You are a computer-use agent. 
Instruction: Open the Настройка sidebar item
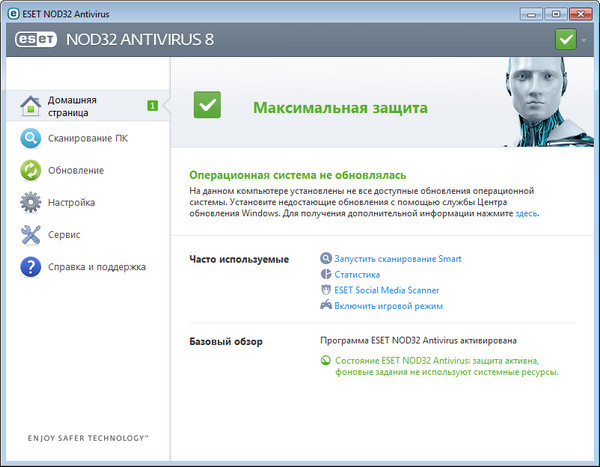(x=72, y=202)
